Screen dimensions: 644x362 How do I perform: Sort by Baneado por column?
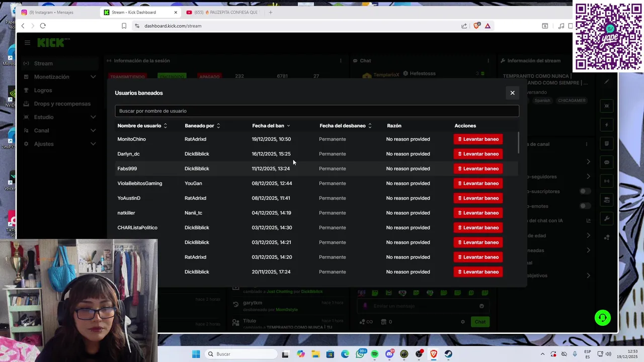[202, 126]
